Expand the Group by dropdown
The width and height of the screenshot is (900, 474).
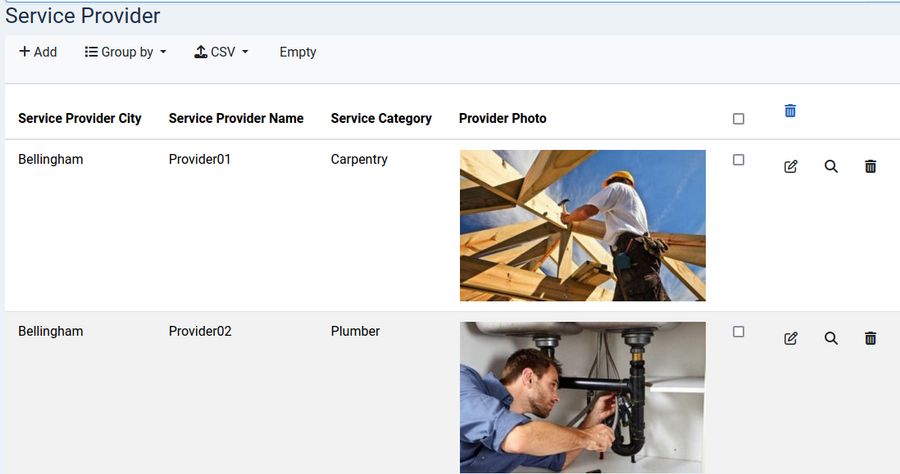[126, 52]
